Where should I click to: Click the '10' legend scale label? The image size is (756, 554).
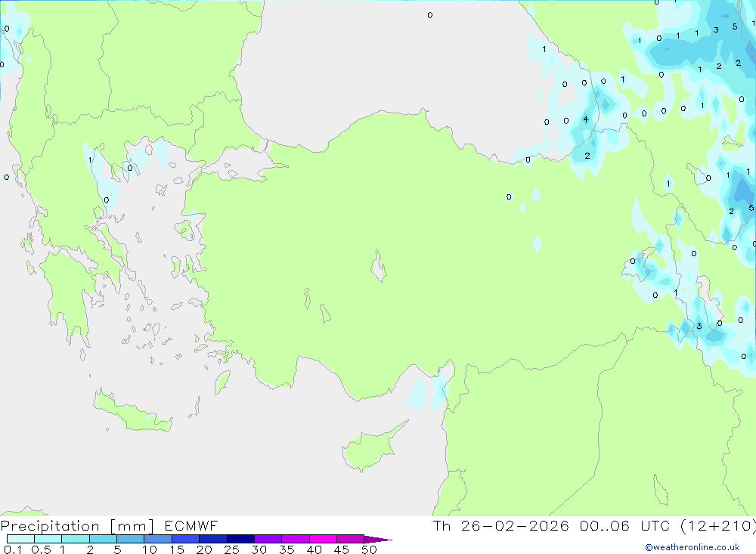point(150,549)
